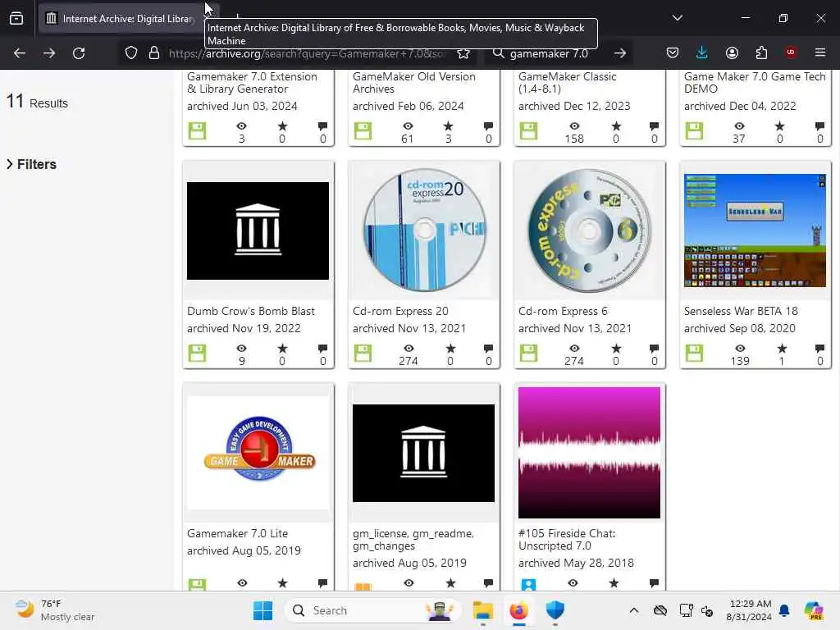Open Gamemaker 7.0 Extension & Library Generator
The height and width of the screenshot is (630, 840).
[x=252, y=83]
